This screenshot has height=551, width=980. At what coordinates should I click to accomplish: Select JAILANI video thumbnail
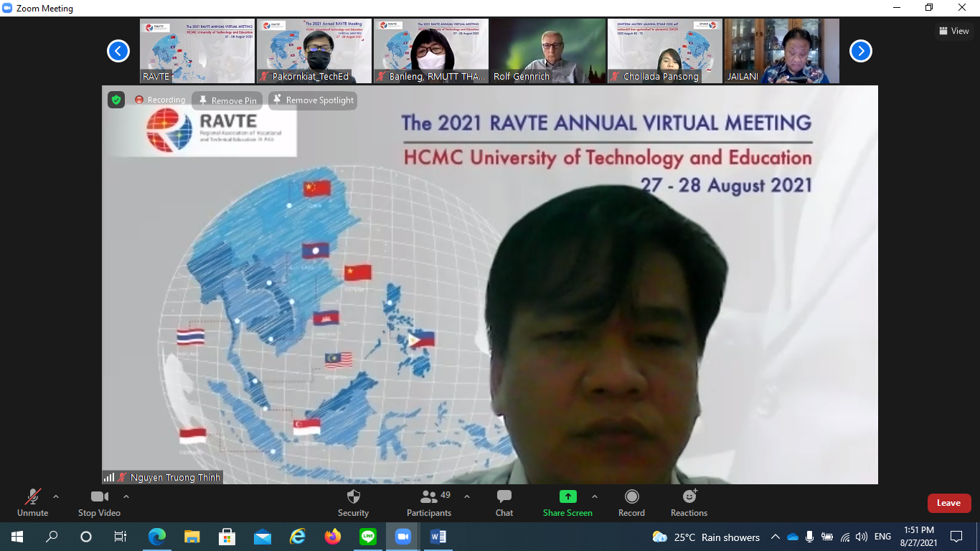click(x=782, y=51)
